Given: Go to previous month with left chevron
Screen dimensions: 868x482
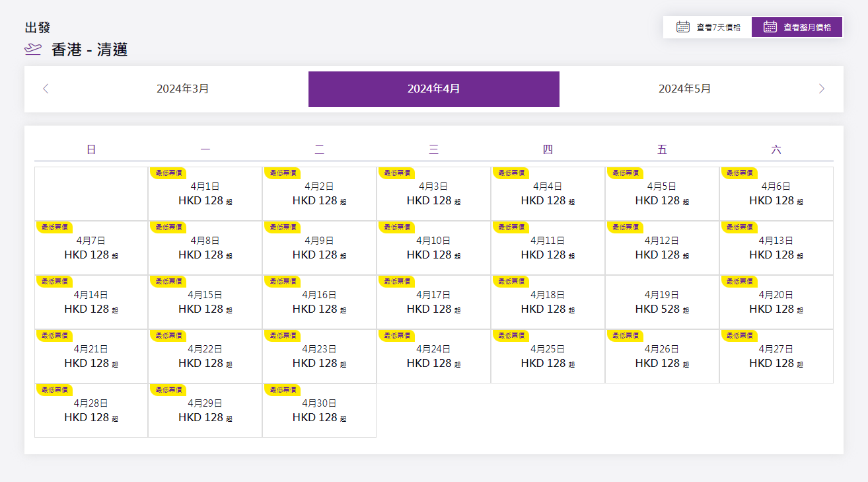Looking at the screenshot, I should tap(46, 89).
